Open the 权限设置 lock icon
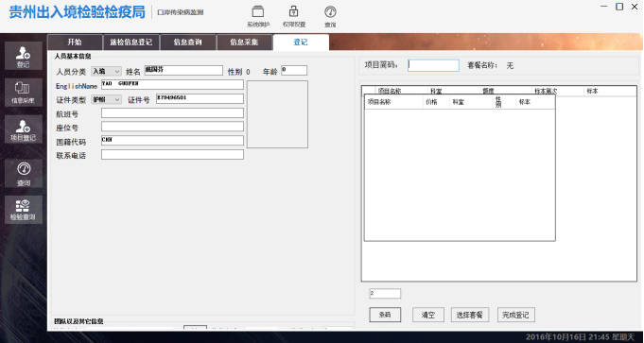The width and height of the screenshot is (644, 343). [x=294, y=16]
